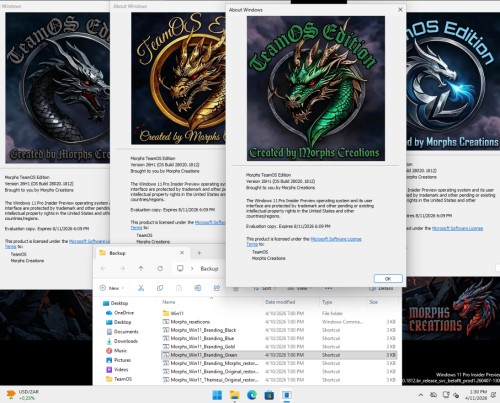Refresh the Backup folder view
500x403 pixels.
click(160, 268)
